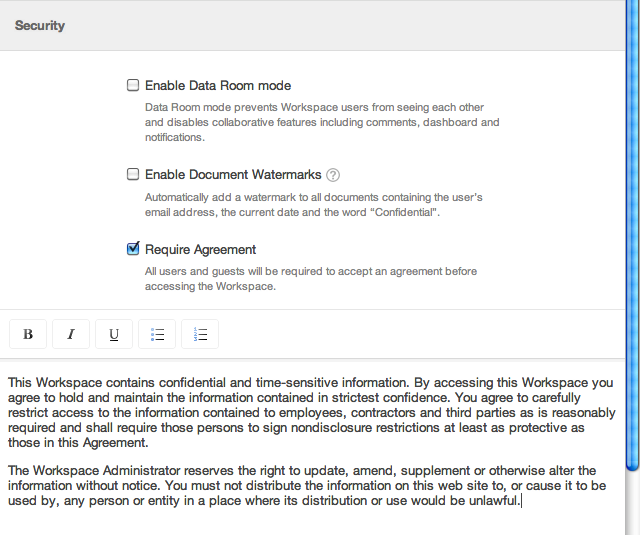The width and height of the screenshot is (640, 535).
Task: Click the "Require Agreement" label text
Action: [200, 249]
